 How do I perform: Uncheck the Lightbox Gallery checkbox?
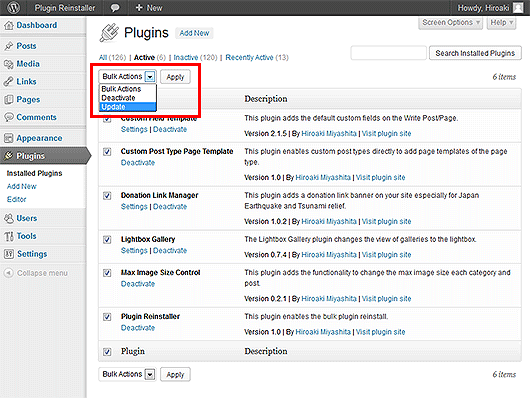coord(107,240)
